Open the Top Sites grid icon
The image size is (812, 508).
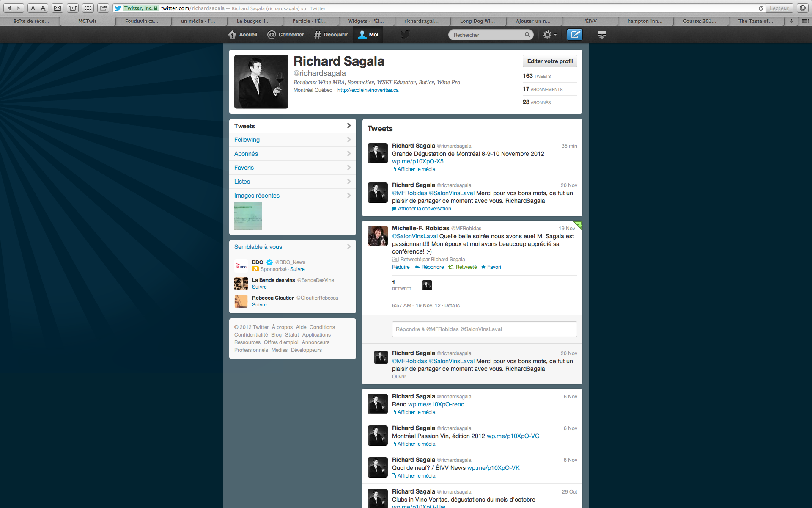(x=88, y=8)
